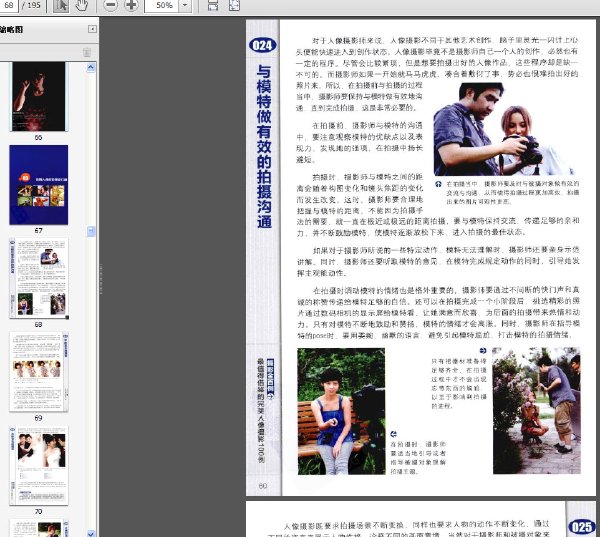
Task: Click the 50% zoom level field
Action: point(161,5)
